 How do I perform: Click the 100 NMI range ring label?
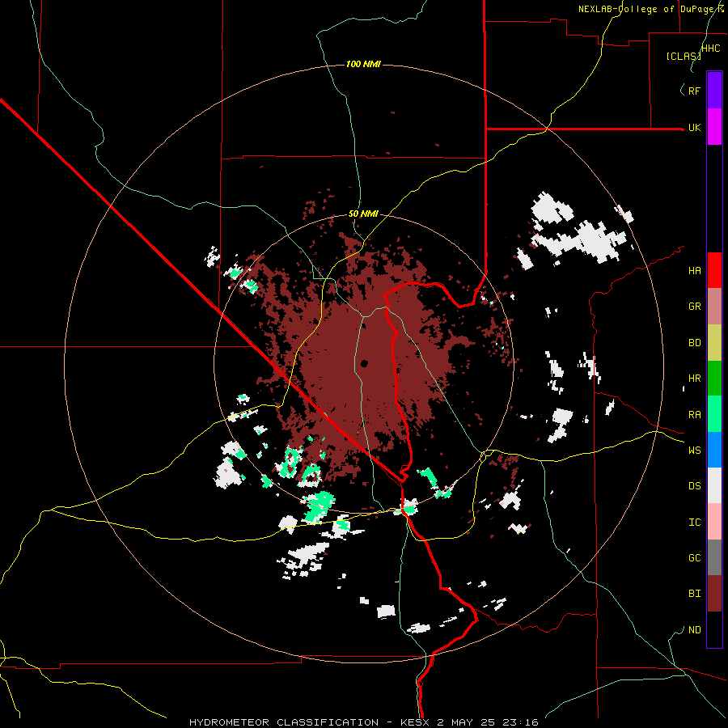(363, 64)
